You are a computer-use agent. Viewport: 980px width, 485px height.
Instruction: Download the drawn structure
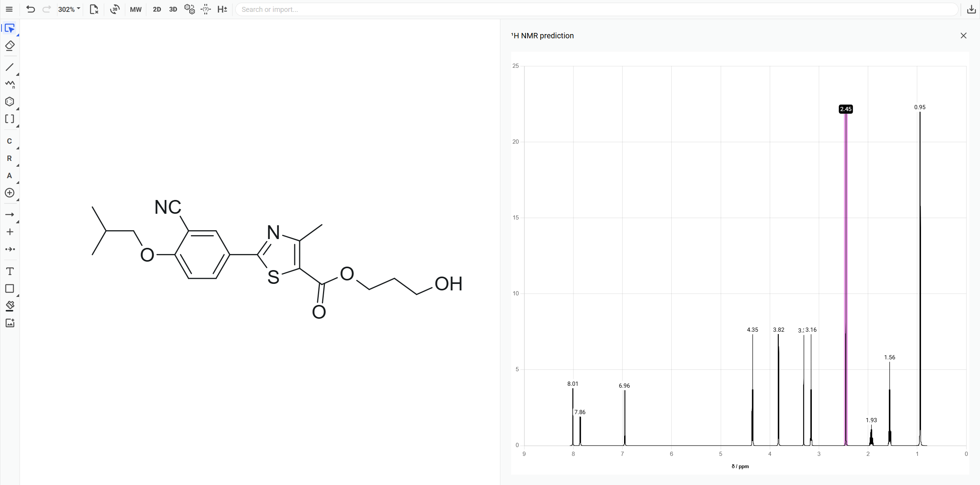(971, 9)
